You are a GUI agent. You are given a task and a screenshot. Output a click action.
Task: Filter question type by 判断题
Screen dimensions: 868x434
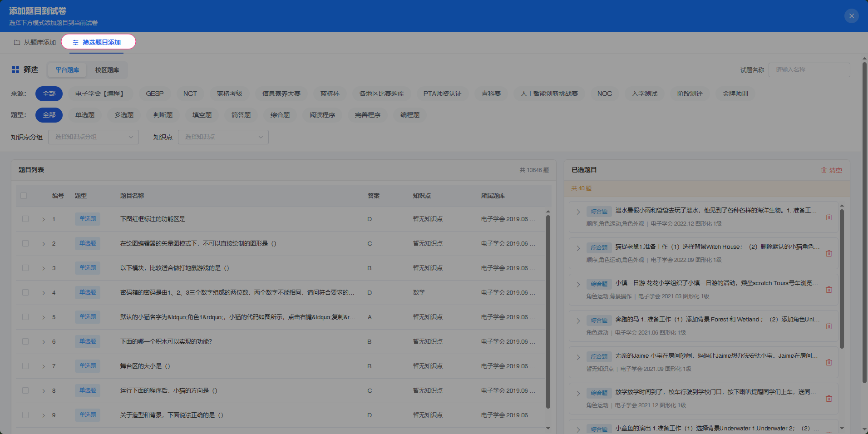[x=163, y=115]
